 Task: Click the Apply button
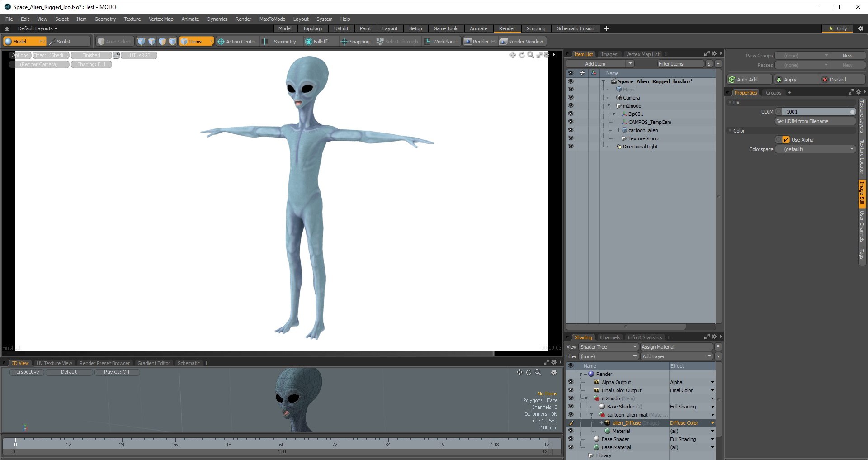(796, 80)
